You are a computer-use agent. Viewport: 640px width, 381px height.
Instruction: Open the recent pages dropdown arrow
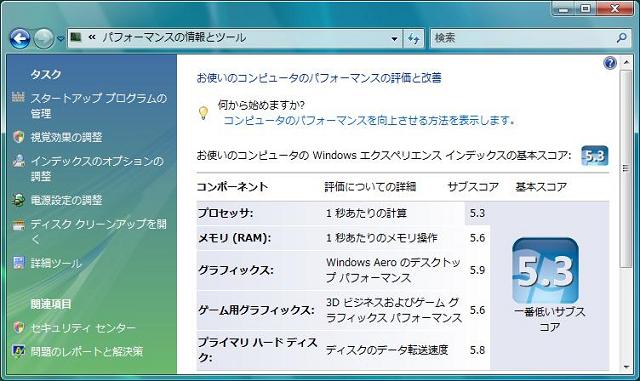point(60,39)
